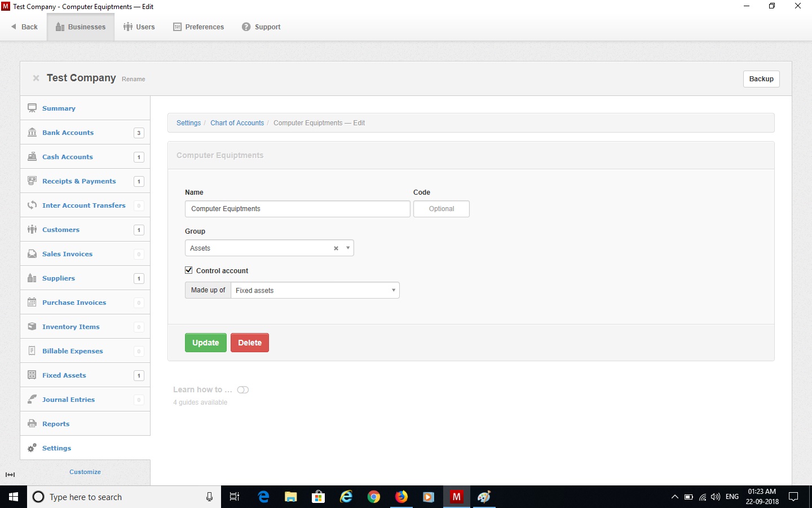Click the Manager app icon in taskbar
The image size is (812, 508).
456,497
